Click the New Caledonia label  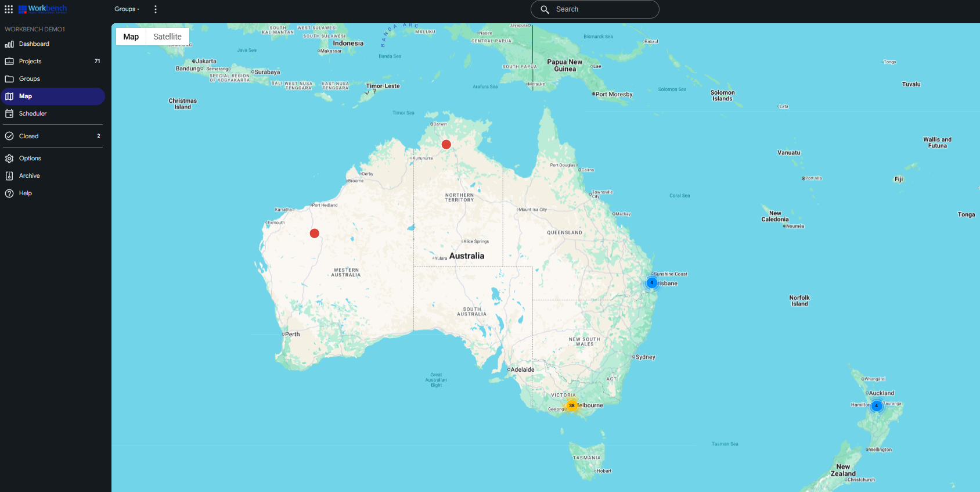click(x=775, y=217)
